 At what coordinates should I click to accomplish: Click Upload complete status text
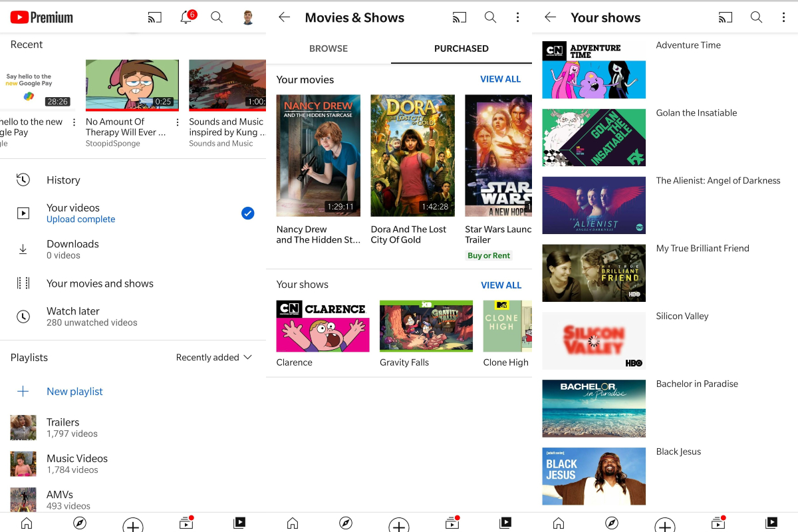[x=81, y=219]
